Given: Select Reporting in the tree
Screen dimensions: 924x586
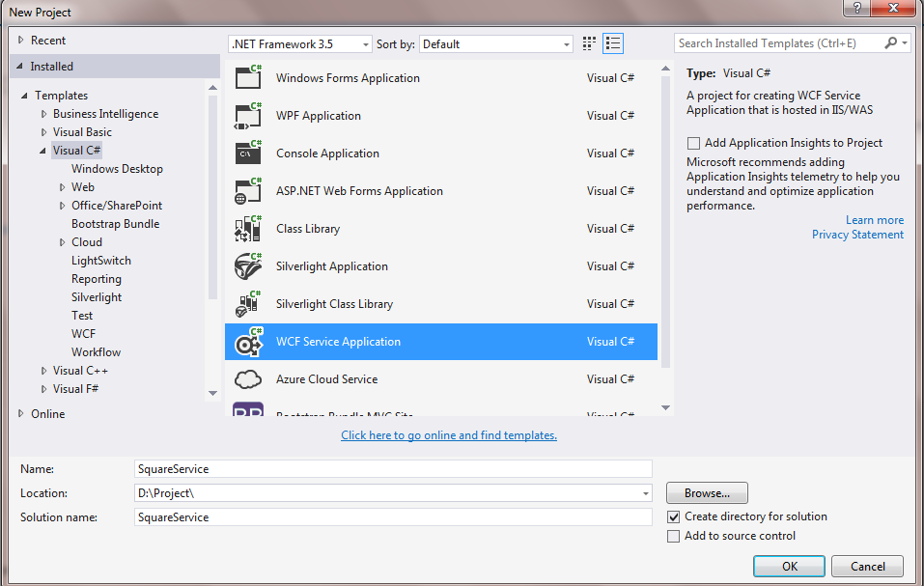Looking at the screenshot, I should pos(96,279).
